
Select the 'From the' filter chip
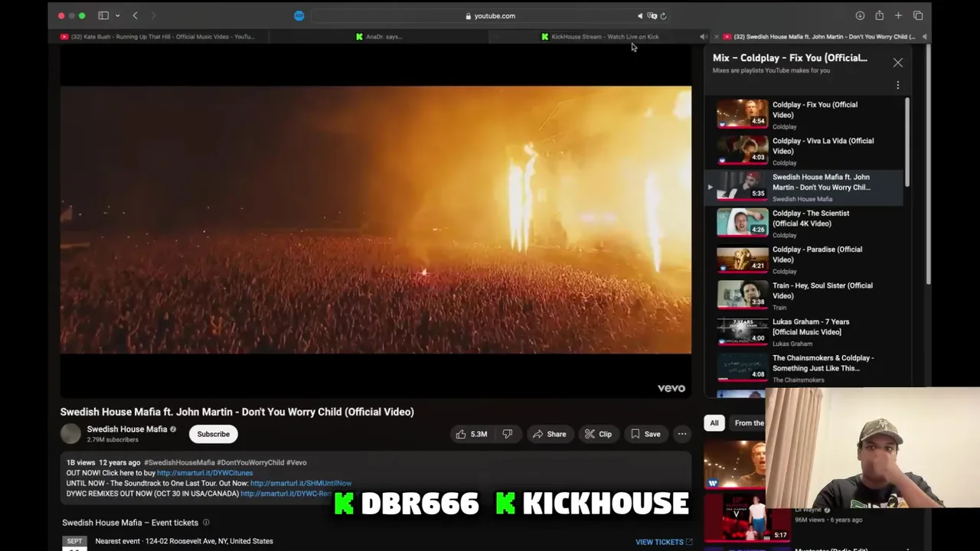coord(748,423)
